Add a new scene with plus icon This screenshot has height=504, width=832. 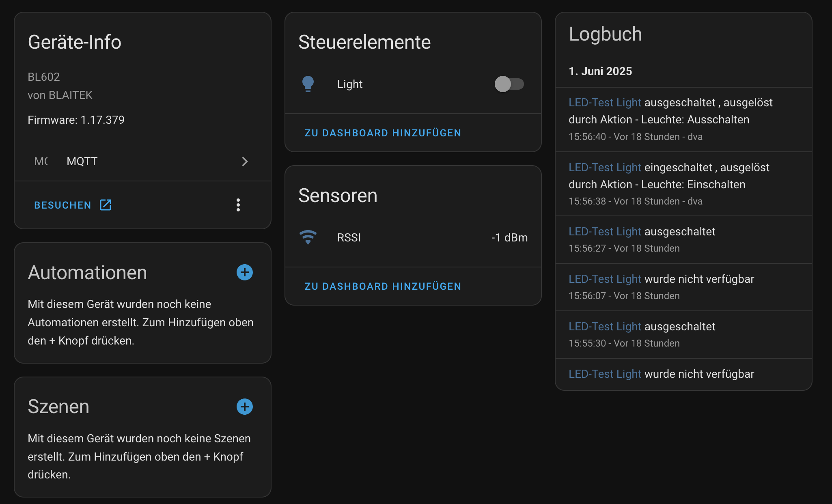[245, 407]
